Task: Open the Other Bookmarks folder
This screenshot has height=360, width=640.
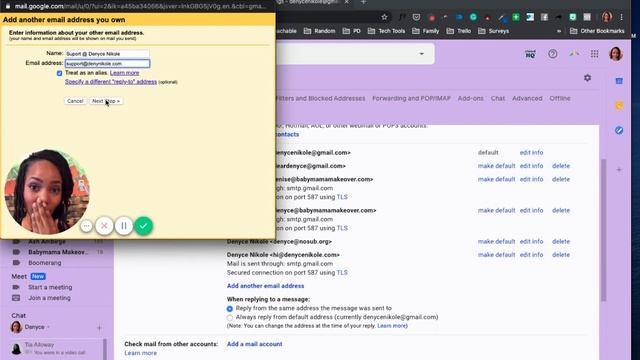Action: click(597, 31)
